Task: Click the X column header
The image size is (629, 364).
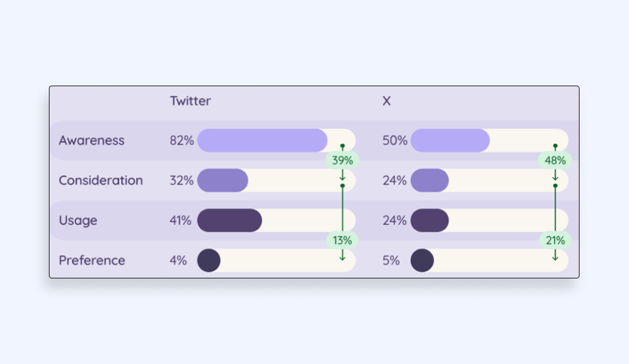Action: tap(386, 101)
